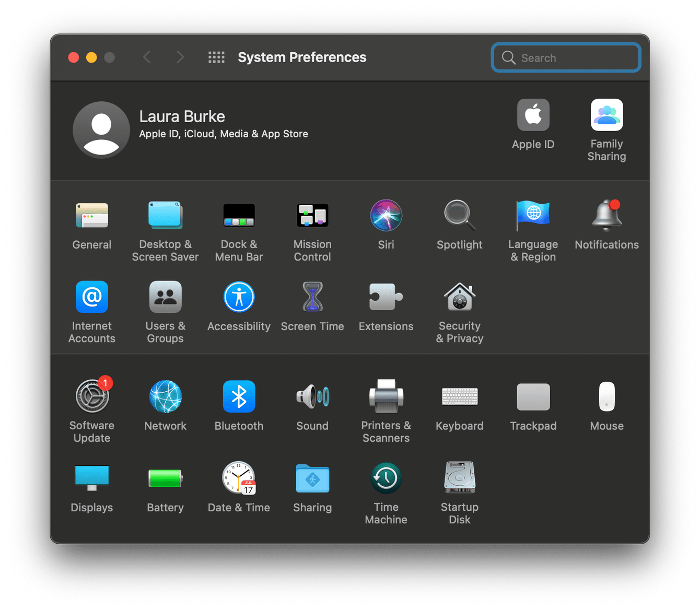Minimize the System Preferences window

pyautogui.click(x=91, y=57)
